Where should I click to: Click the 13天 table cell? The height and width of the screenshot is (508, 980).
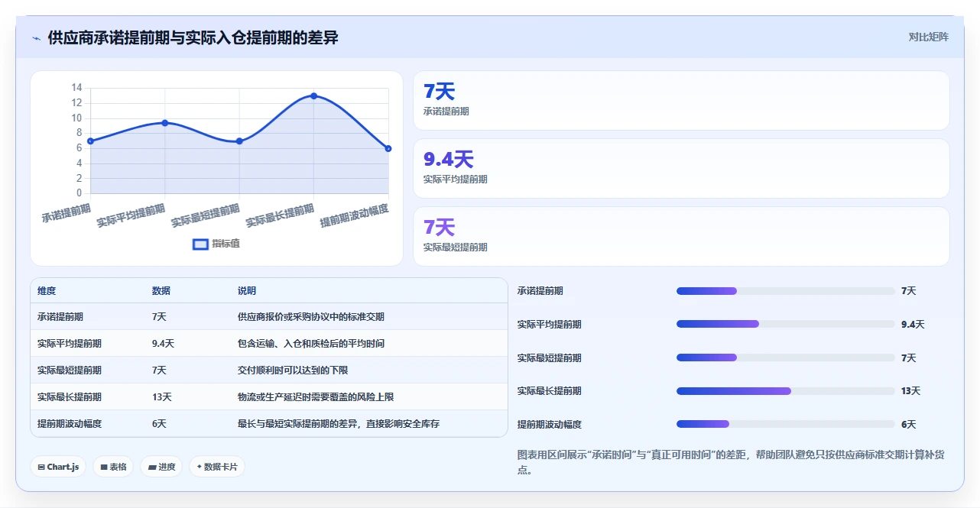click(x=162, y=397)
